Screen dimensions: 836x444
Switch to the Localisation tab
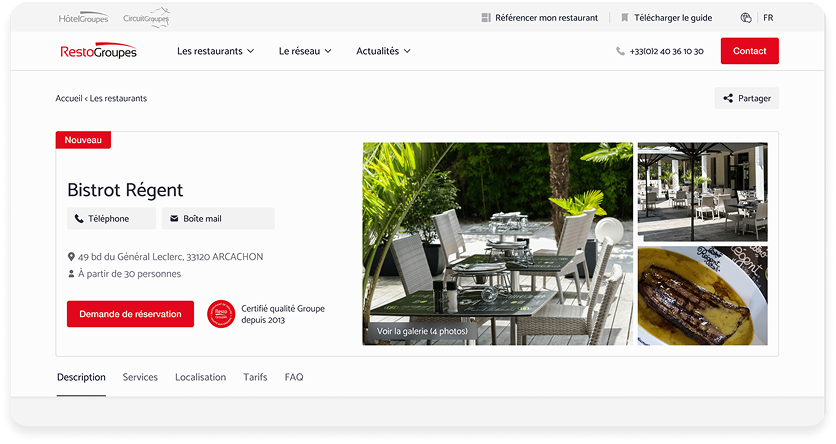[x=200, y=377]
